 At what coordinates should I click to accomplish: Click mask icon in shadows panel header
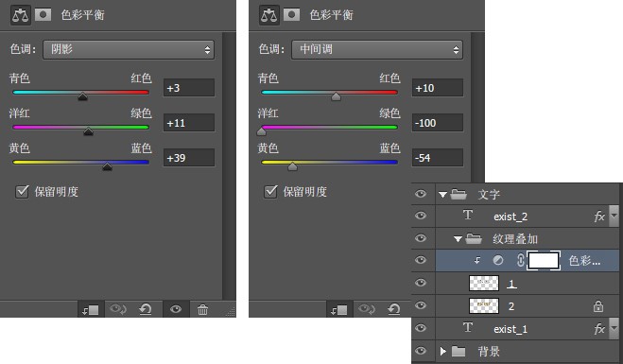[43, 15]
